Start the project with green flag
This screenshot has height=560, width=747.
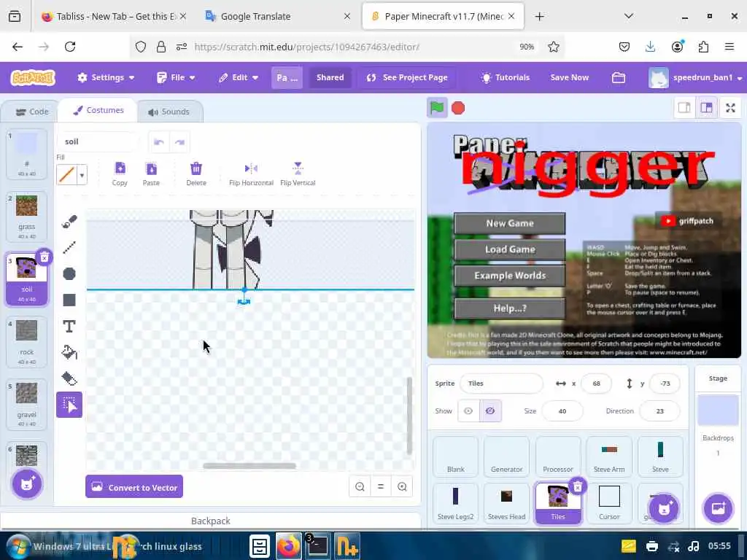point(437,108)
